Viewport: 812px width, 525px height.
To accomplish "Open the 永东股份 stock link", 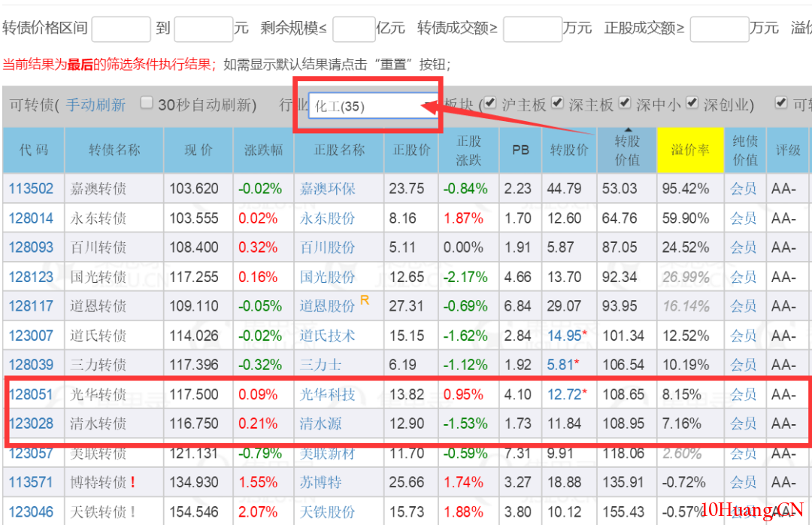I will [x=327, y=218].
